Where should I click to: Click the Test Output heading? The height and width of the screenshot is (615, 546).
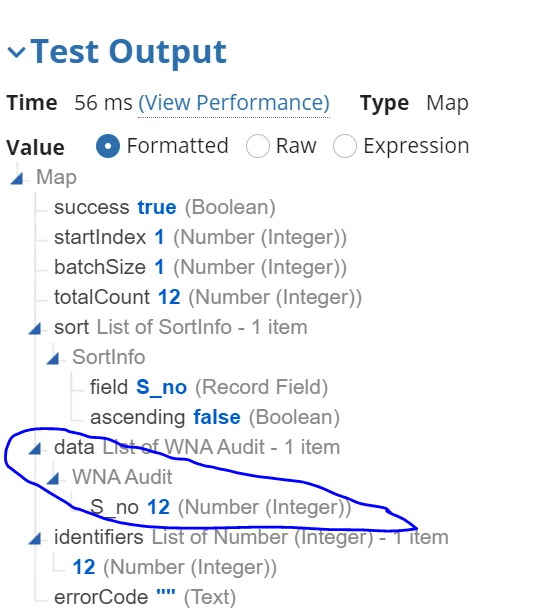point(128,52)
